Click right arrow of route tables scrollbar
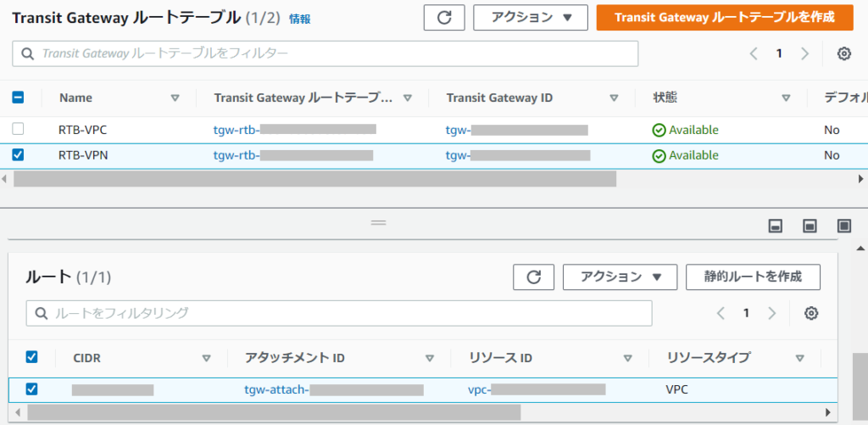The image size is (868, 425). [x=861, y=179]
